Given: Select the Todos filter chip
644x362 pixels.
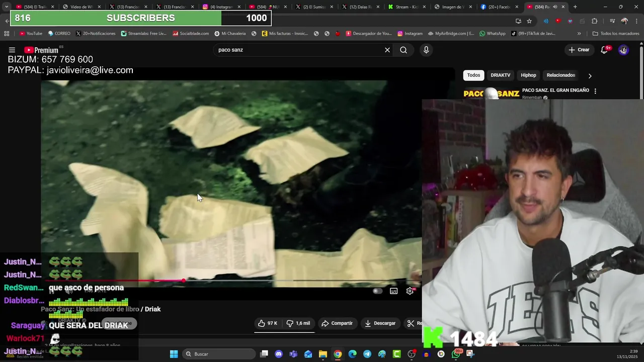Looking at the screenshot, I should coord(473,75).
